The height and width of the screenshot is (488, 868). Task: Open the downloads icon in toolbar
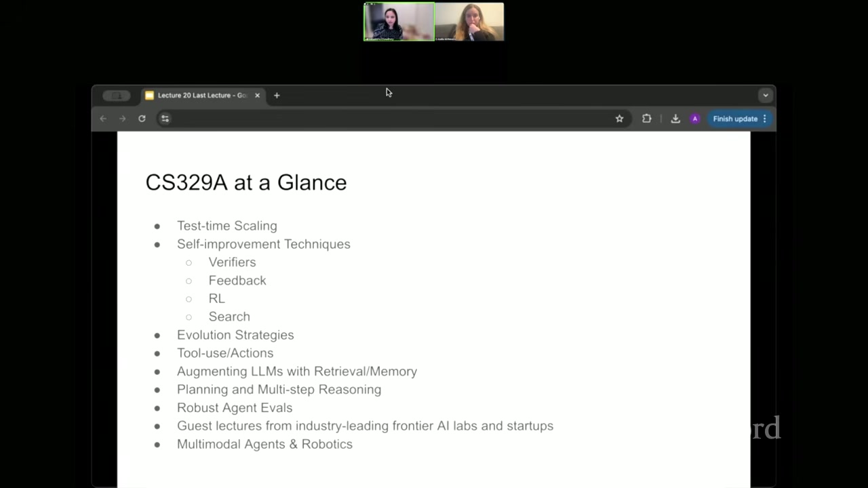[x=675, y=119]
